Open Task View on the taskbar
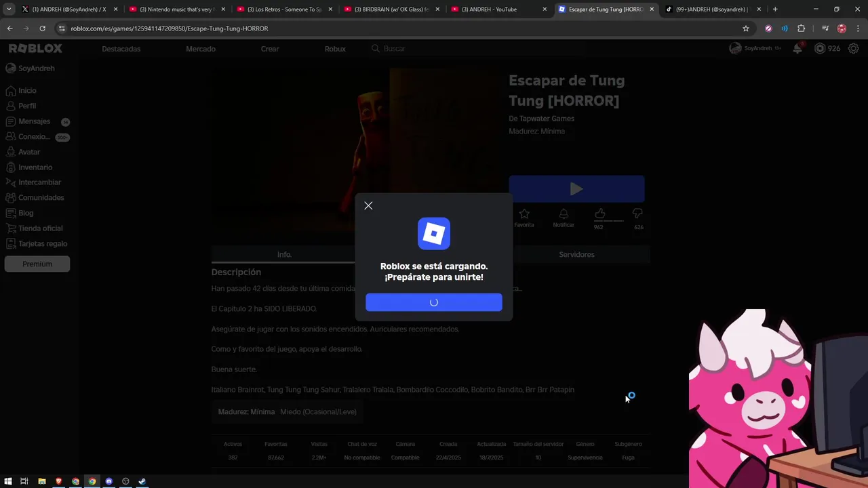 point(24,481)
